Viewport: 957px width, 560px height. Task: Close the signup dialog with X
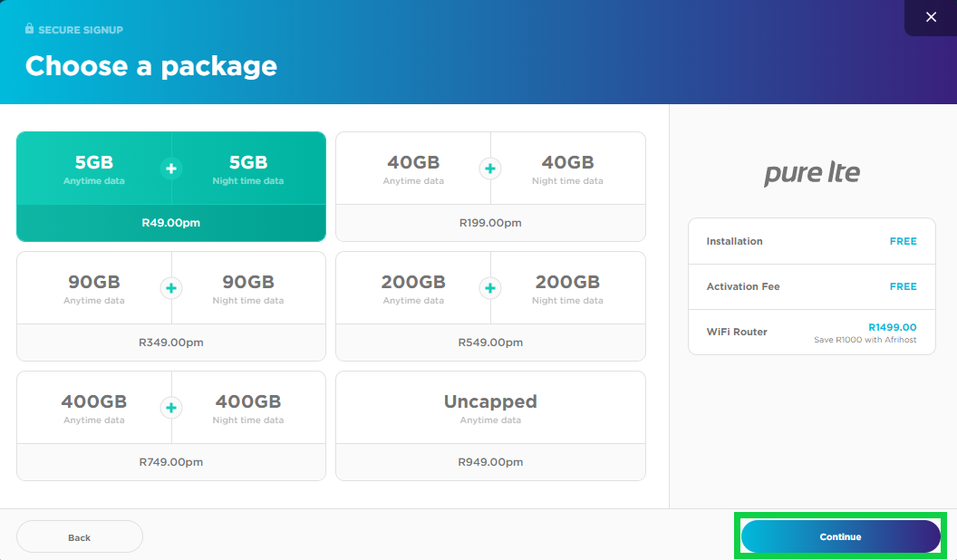[x=931, y=17]
